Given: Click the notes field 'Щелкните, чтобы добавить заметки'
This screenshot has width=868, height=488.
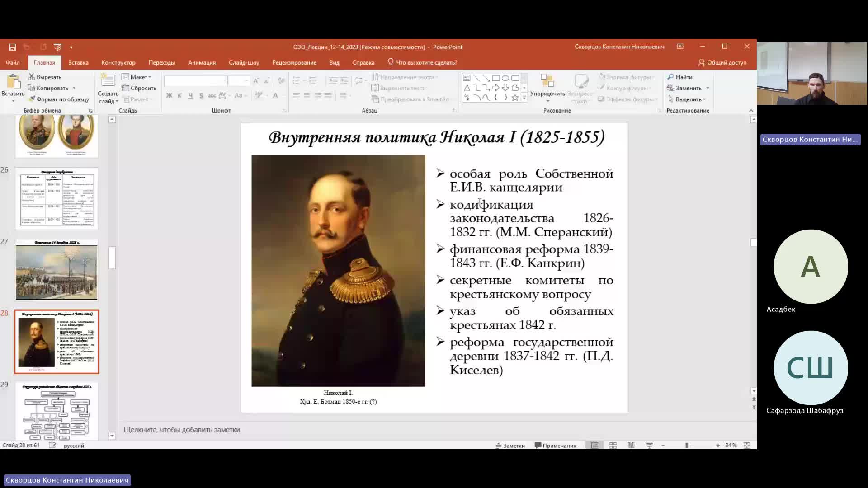Looking at the screenshot, I should (x=182, y=430).
